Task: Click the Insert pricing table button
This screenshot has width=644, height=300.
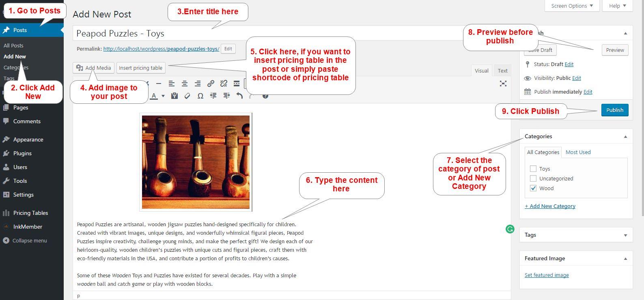Action: pyautogui.click(x=140, y=68)
